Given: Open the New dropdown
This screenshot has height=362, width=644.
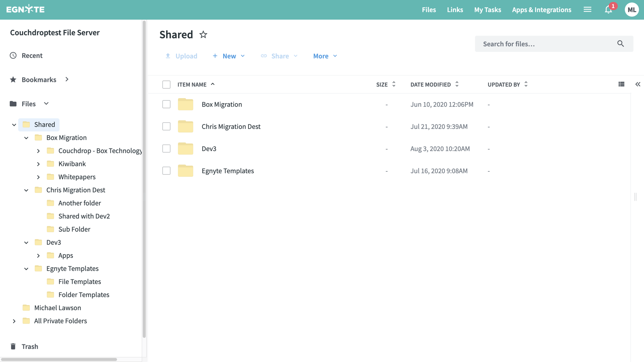Looking at the screenshot, I should pos(229,56).
